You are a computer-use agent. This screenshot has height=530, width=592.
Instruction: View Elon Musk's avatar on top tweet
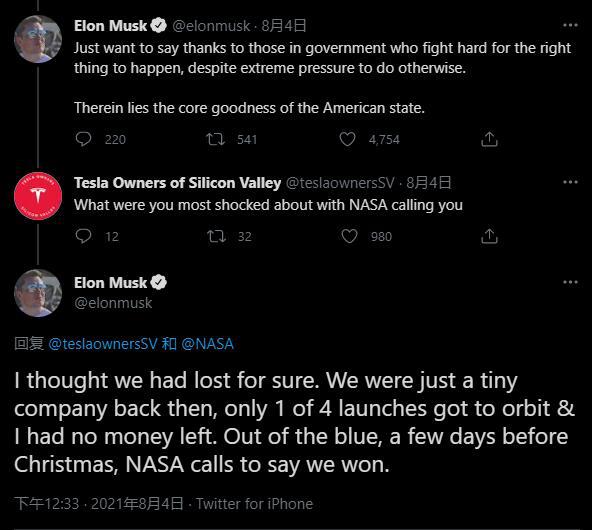(x=38, y=39)
